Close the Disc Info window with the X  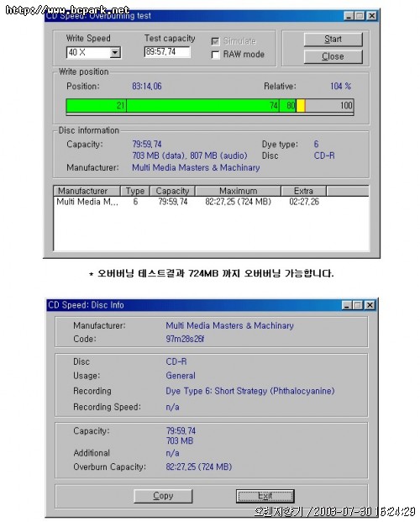370,305
